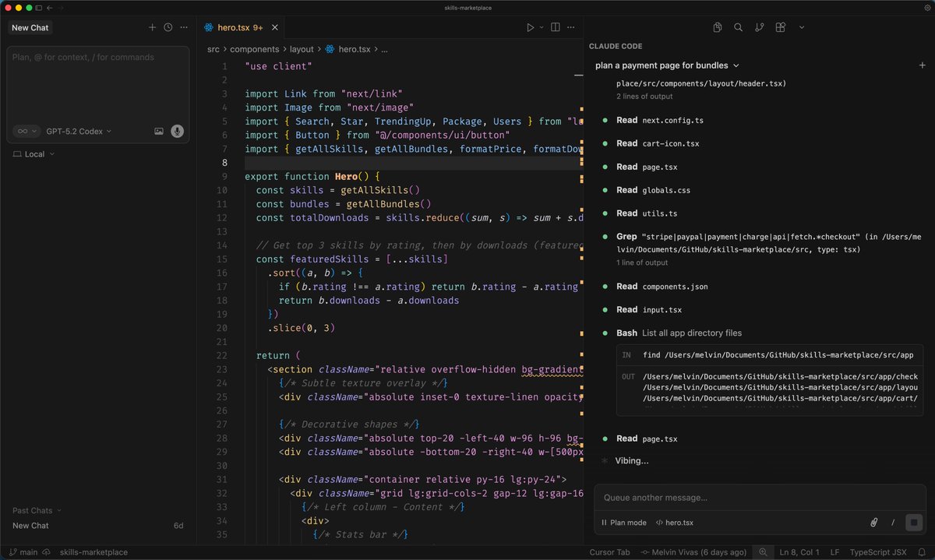Image resolution: width=935 pixels, height=560 pixels.
Task: Split the editor view
Action: (x=555, y=27)
